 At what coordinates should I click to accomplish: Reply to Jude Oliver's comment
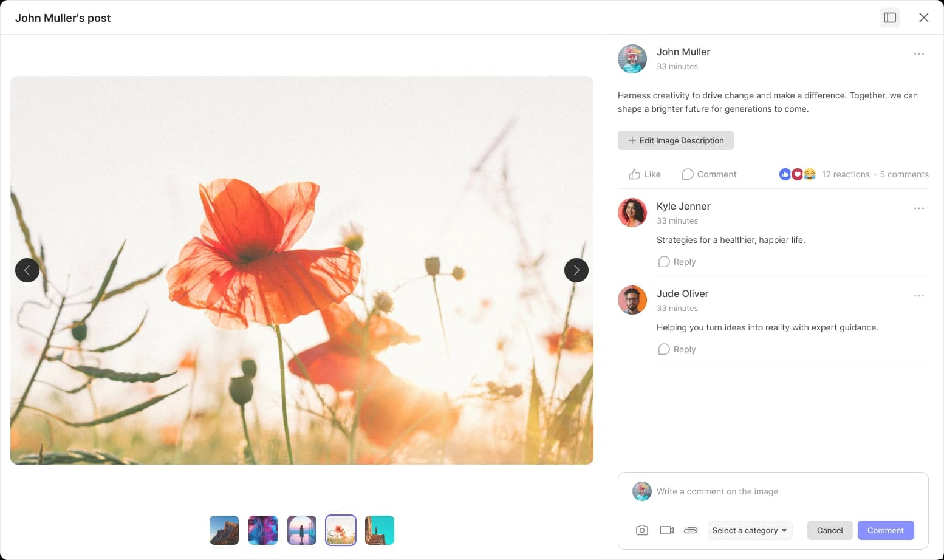tap(677, 349)
